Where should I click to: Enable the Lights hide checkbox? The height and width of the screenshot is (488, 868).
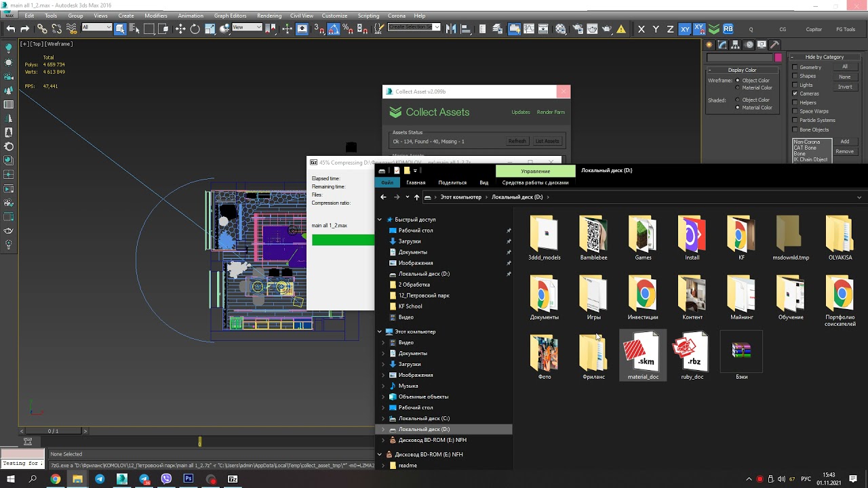click(795, 85)
